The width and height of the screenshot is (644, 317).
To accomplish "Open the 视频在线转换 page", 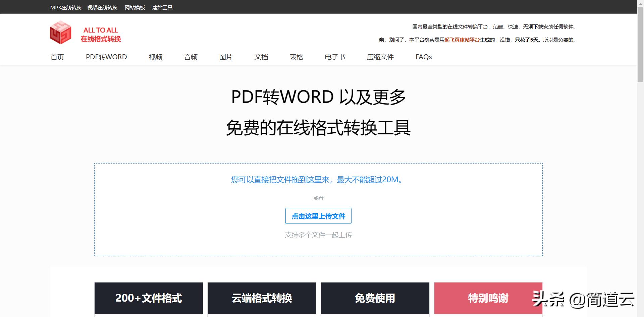I will 102,7.
